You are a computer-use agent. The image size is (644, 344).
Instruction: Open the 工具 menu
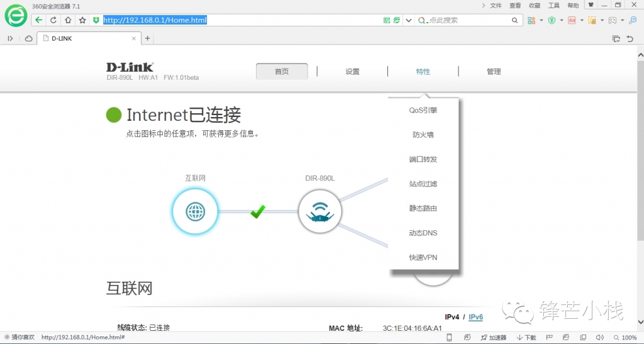click(x=553, y=5)
